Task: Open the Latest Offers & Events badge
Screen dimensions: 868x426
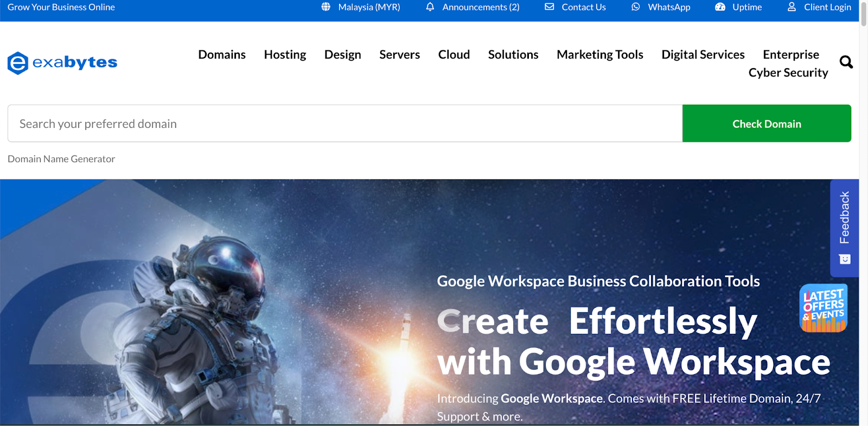Action: pyautogui.click(x=824, y=308)
